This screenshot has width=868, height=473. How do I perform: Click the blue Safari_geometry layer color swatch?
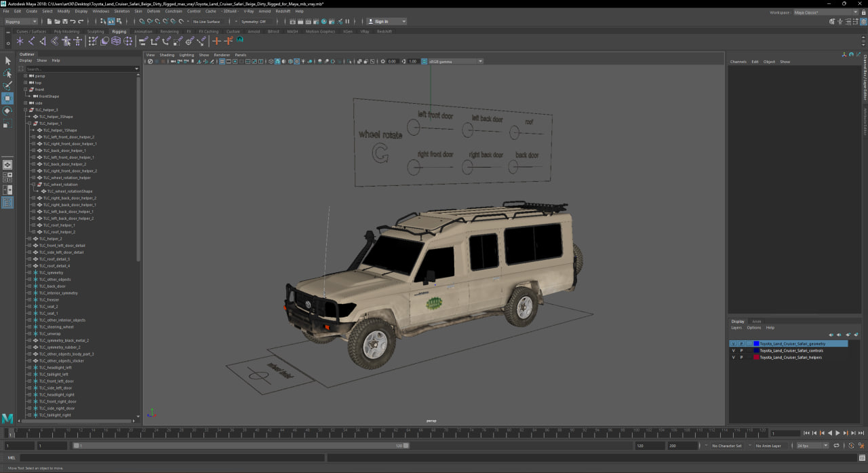[x=756, y=344]
